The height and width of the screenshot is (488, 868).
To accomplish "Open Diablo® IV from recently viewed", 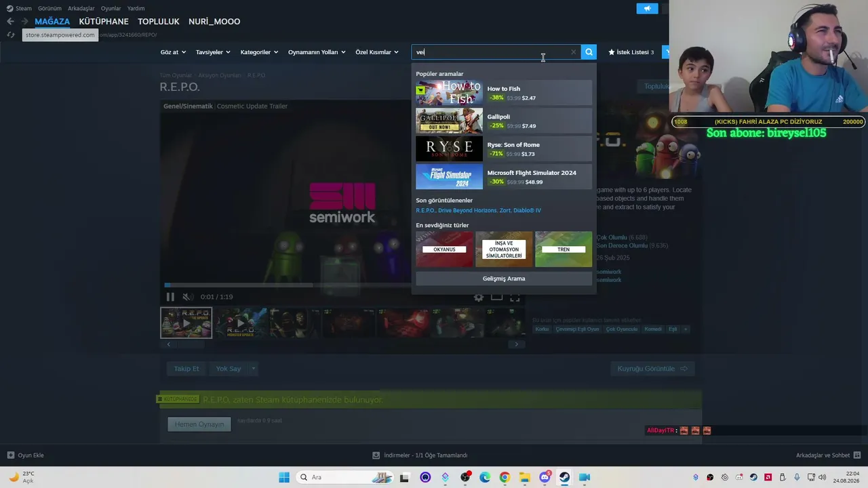I will tap(528, 211).
